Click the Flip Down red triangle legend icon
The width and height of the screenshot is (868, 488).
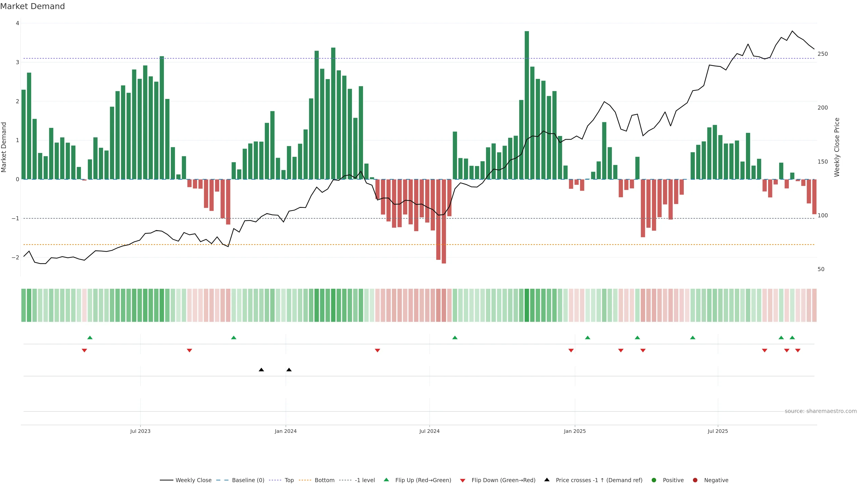pyautogui.click(x=463, y=480)
